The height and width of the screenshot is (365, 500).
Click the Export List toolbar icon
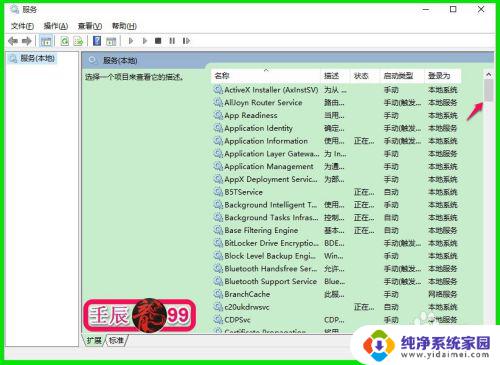coord(78,41)
